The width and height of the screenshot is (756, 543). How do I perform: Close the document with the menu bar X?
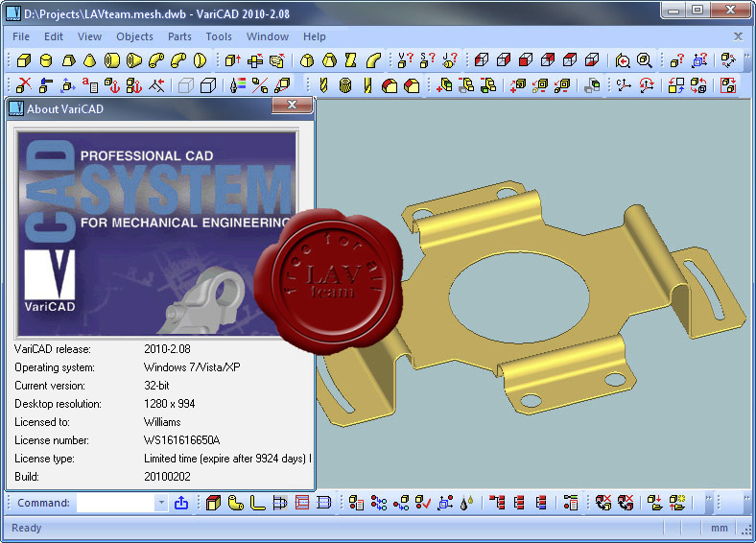(738, 36)
